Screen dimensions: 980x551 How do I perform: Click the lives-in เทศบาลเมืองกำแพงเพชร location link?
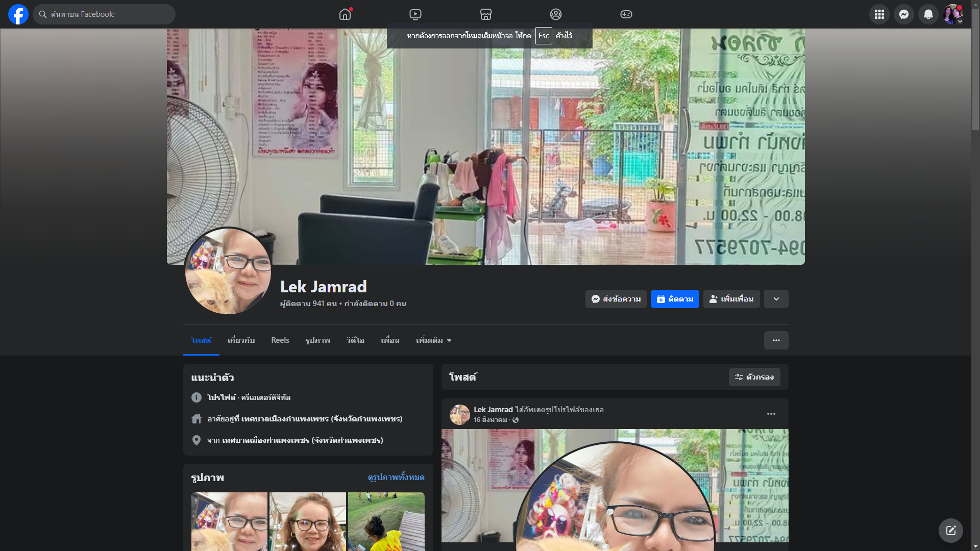click(322, 419)
